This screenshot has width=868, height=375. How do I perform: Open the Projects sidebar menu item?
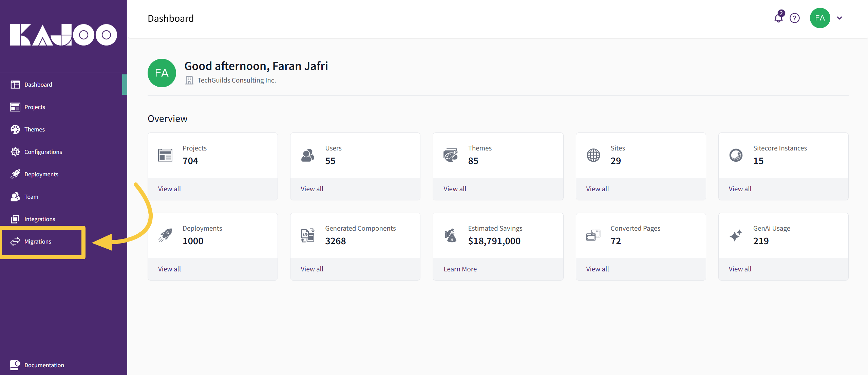click(35, 107)
